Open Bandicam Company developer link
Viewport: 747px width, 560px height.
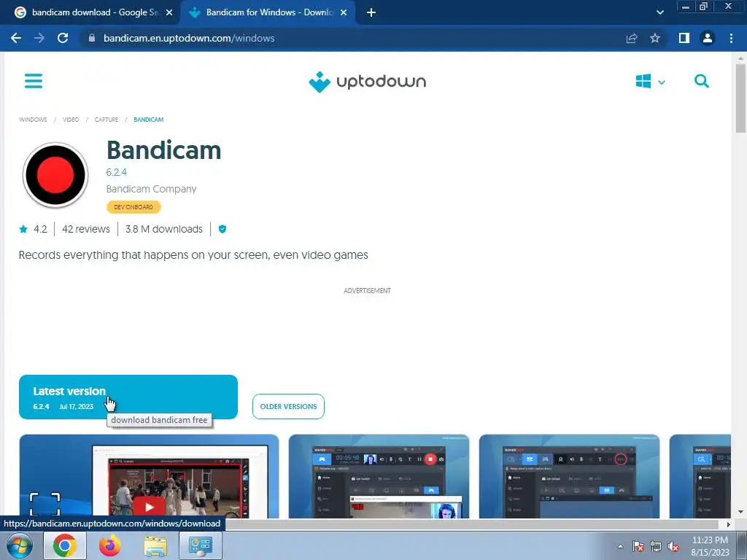[x=151, y=189]
